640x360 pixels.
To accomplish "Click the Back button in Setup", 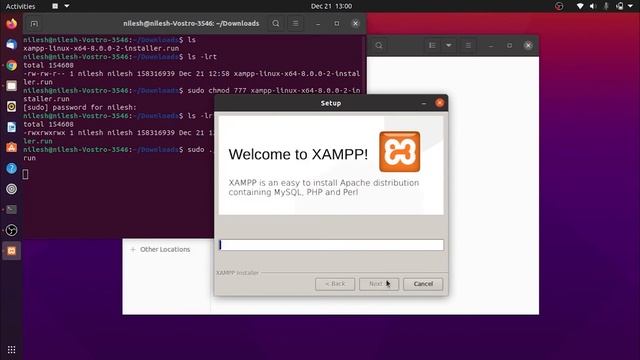I will [335, 284].
